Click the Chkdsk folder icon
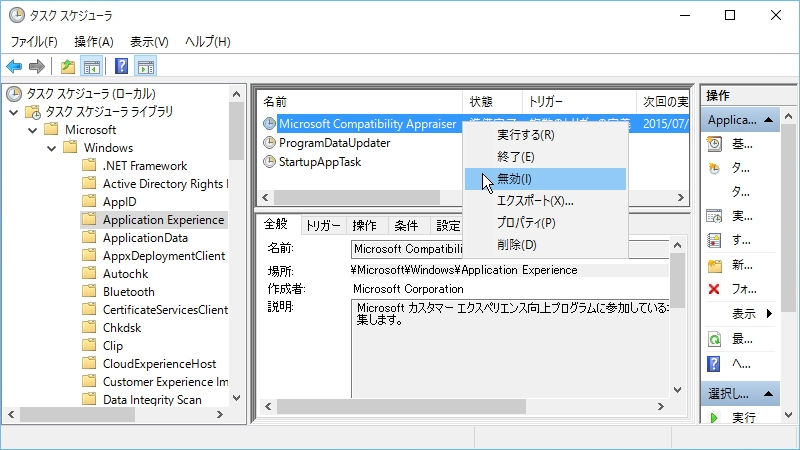Viewport: 800px width, 450px height. (89, 327)
